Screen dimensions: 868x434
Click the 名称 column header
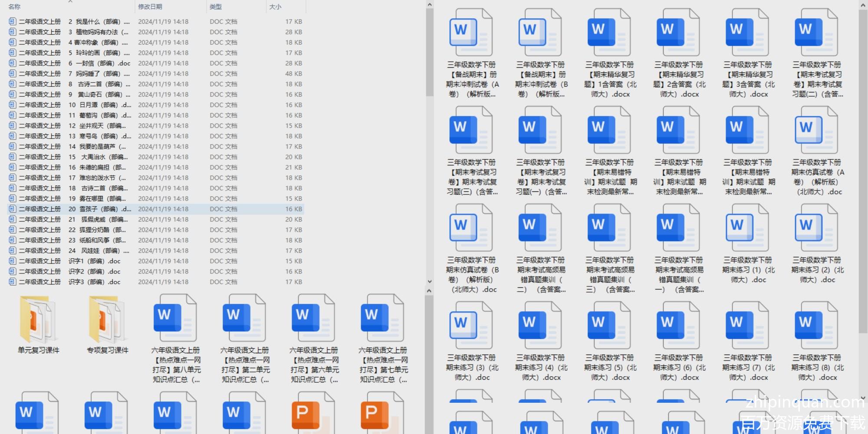click(x=14, y=7)
